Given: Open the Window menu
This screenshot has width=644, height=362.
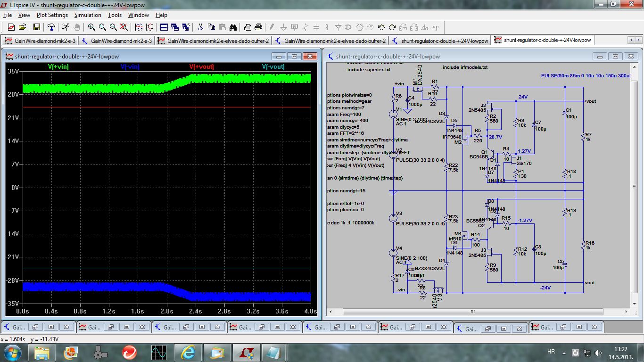Looking at the screenshot, I should (x=139, y=15).
